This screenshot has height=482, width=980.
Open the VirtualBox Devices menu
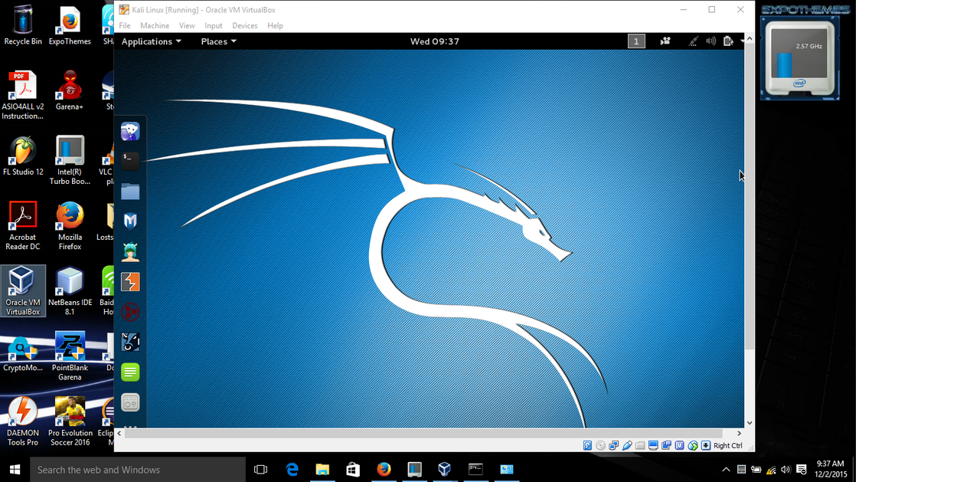[x=245, y=25]
